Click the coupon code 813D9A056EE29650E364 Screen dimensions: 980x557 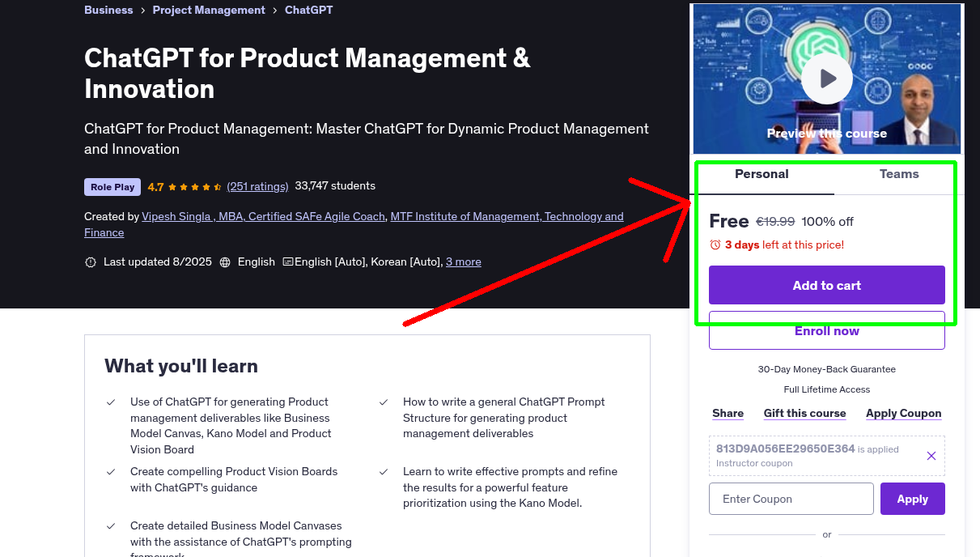786,449
